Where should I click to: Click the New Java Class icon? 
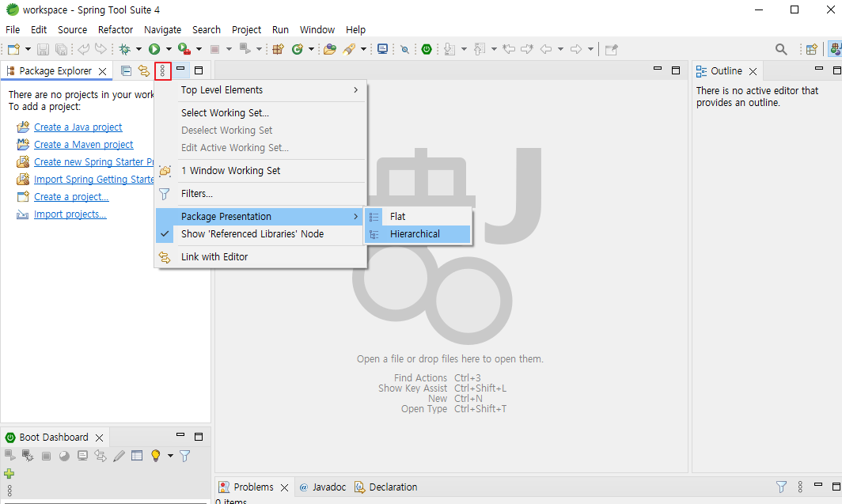(x=297, y=49)
